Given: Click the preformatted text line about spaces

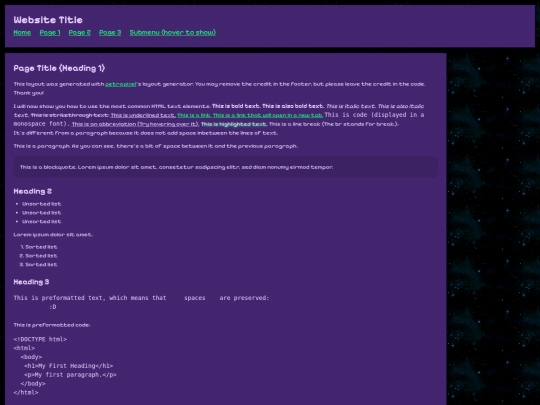Looking at the screenshot, I should coord(141,298).
